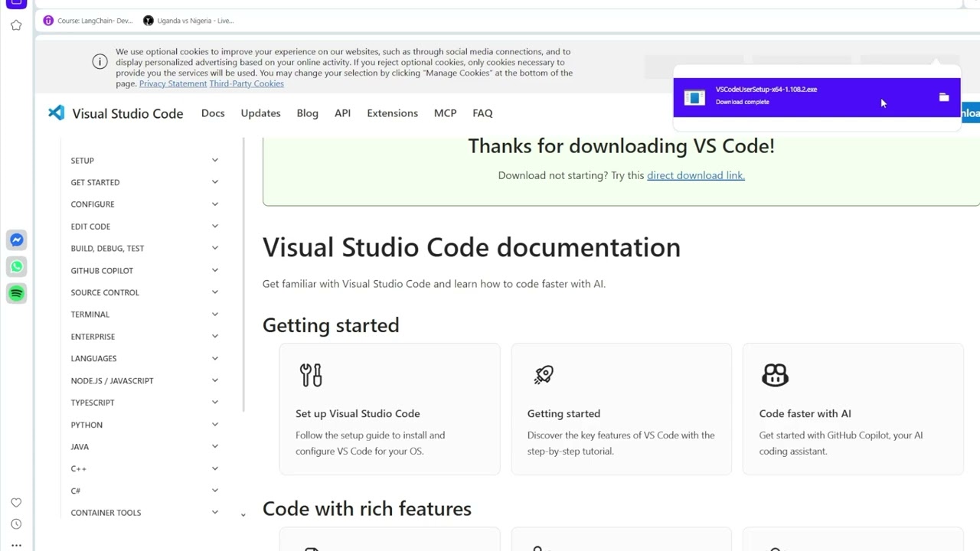Open the Docs menu item
The width and height of the screenshot is (980, 551).
(213, 113)
